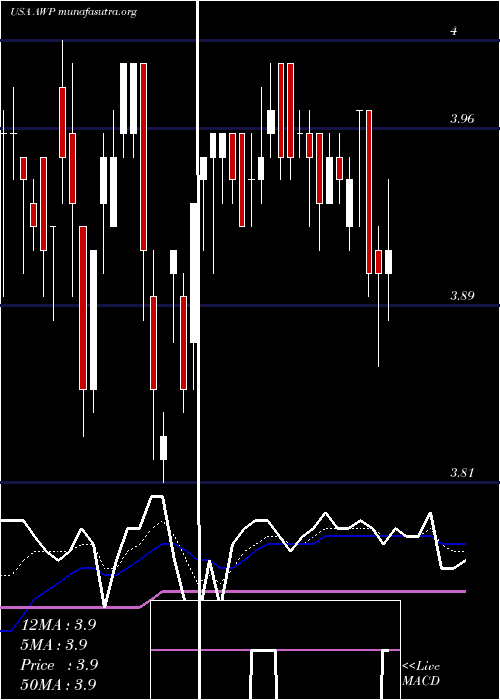
Task: Click the price axis label '3.96'
Action: 462,119
